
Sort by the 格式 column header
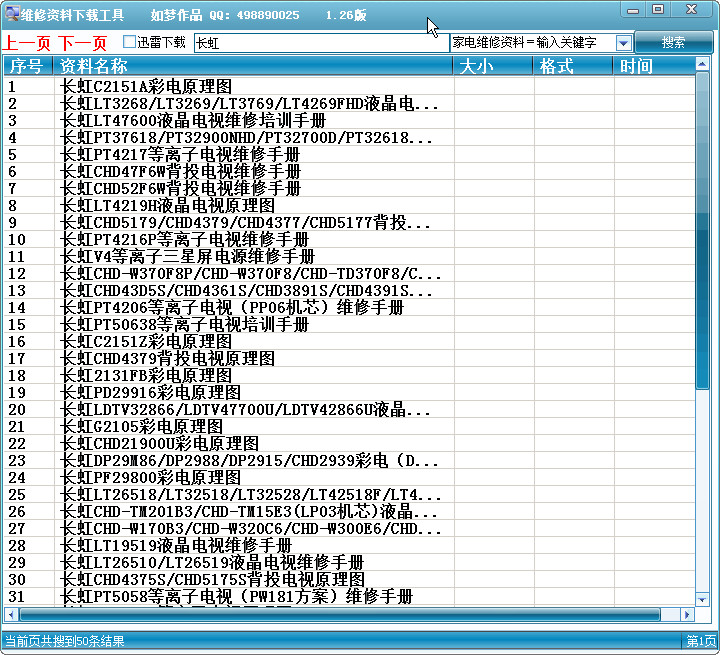[573, 66]
